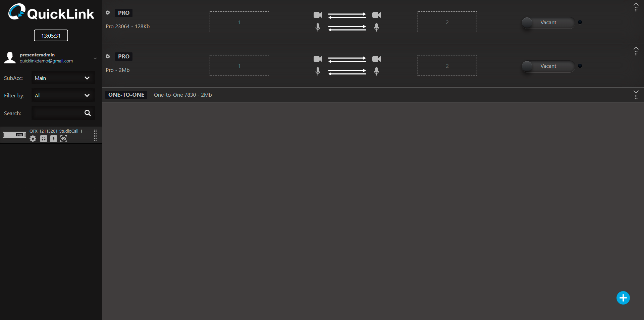Open the SubAcc Main dropdown

(x=63, y=78)
